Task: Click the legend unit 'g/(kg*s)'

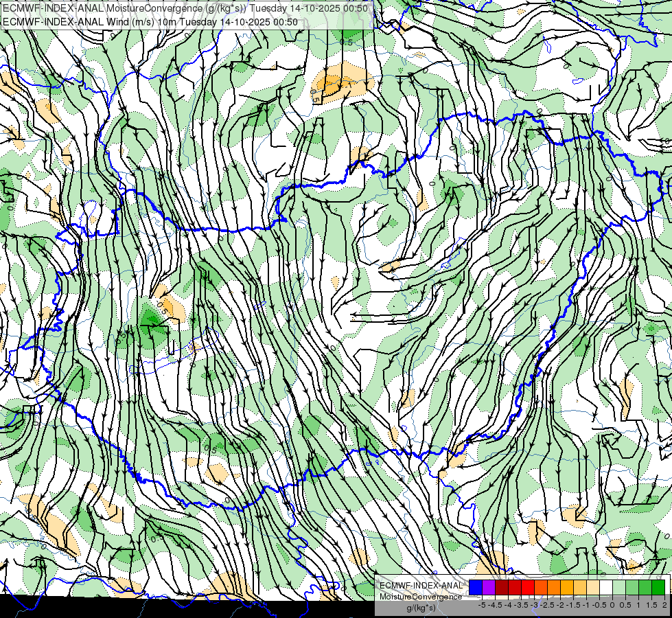Action: point(421,608)
